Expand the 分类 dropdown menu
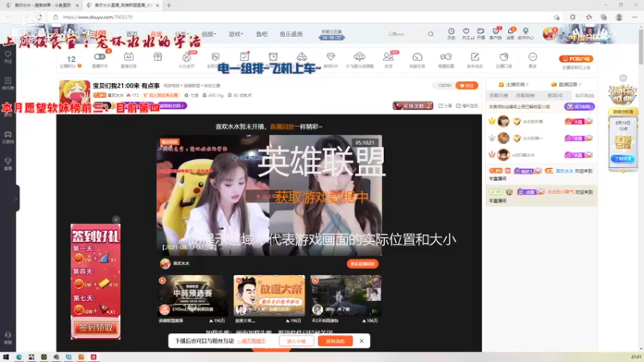The height and width of the screenshot is (362, 644). click(182, 34)
